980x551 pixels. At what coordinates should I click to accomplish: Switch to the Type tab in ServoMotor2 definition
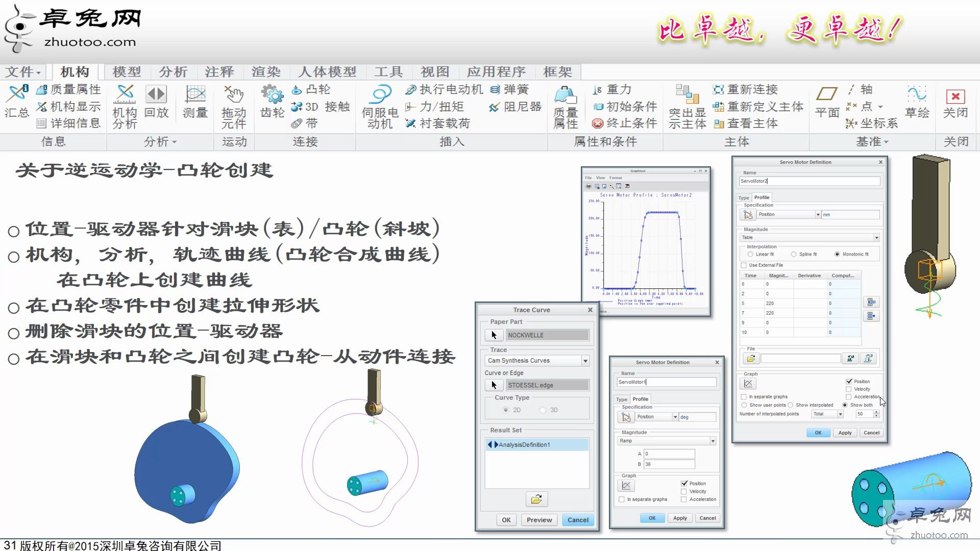click(x=744, y=197)
